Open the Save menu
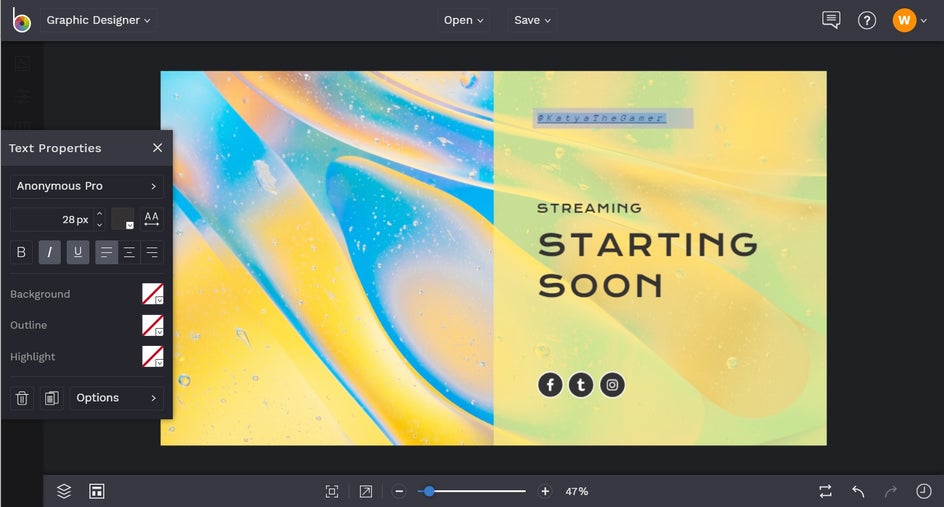944x507 pixels. pyautogui.click(x=532, y=20)
